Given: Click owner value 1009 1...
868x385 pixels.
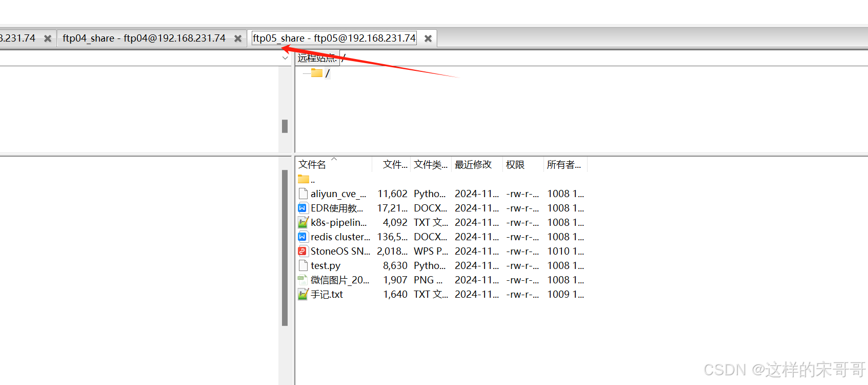Looking at the screenshot, I should pos(566,295).
